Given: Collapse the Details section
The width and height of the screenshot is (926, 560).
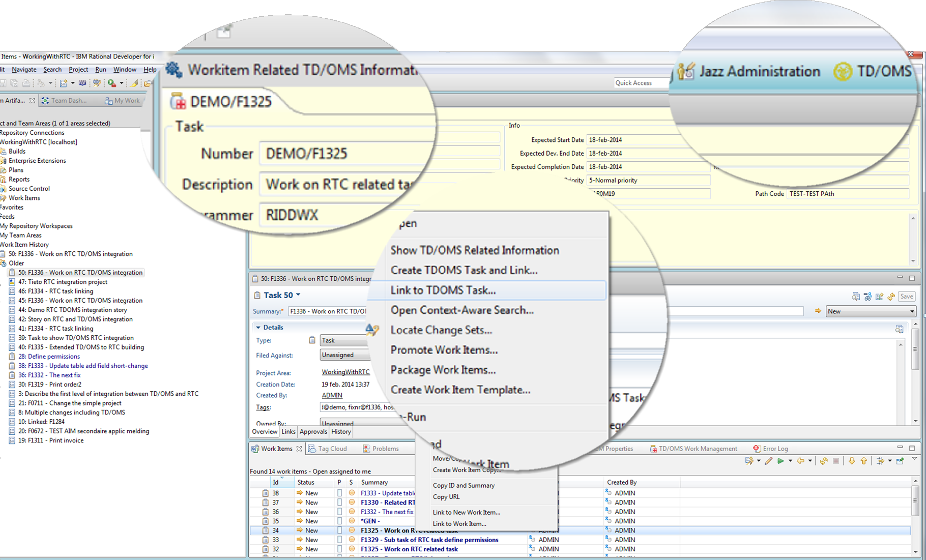Looking at the screenshot, I should tap(258, 328).
